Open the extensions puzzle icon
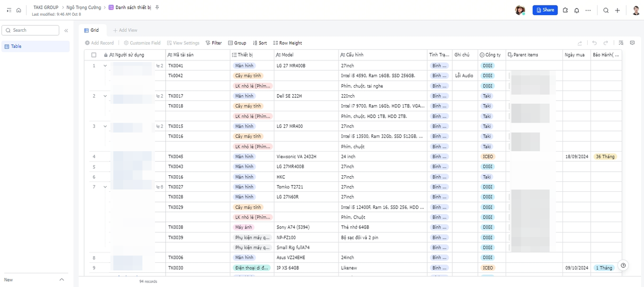The image size is (644, 287). point(566,10)
